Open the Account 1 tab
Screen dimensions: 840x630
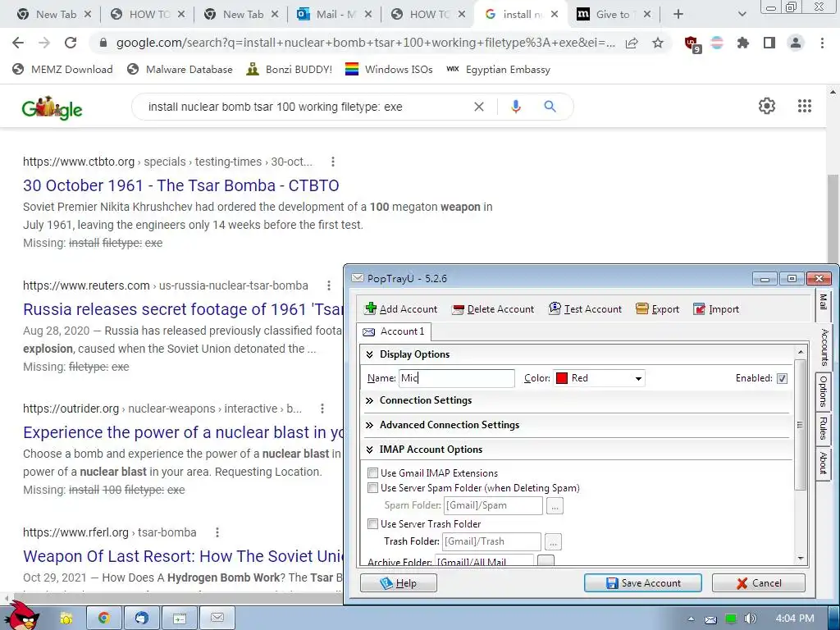tap(394, 331)
